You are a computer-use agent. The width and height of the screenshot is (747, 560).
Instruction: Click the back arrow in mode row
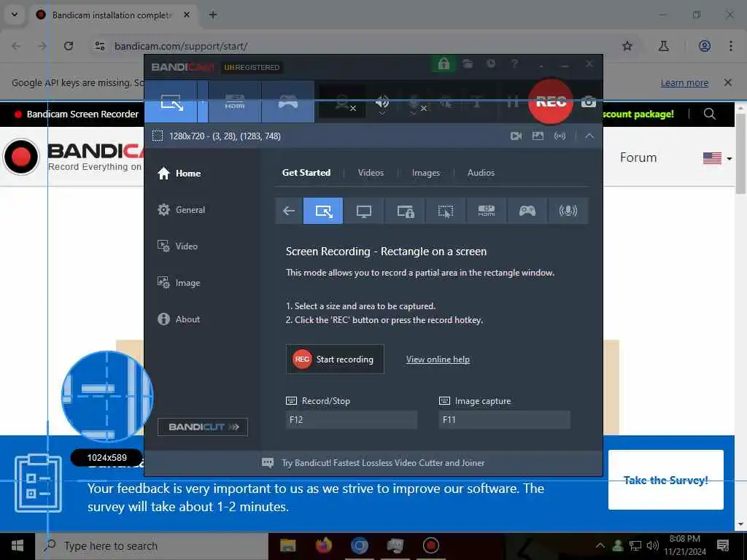tap(289, 211)
